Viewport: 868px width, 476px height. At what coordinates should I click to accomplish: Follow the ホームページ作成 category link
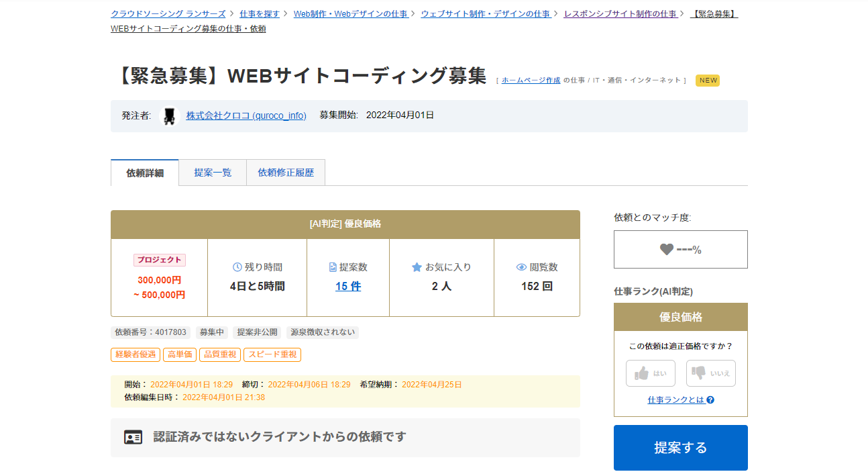[531, 80]
